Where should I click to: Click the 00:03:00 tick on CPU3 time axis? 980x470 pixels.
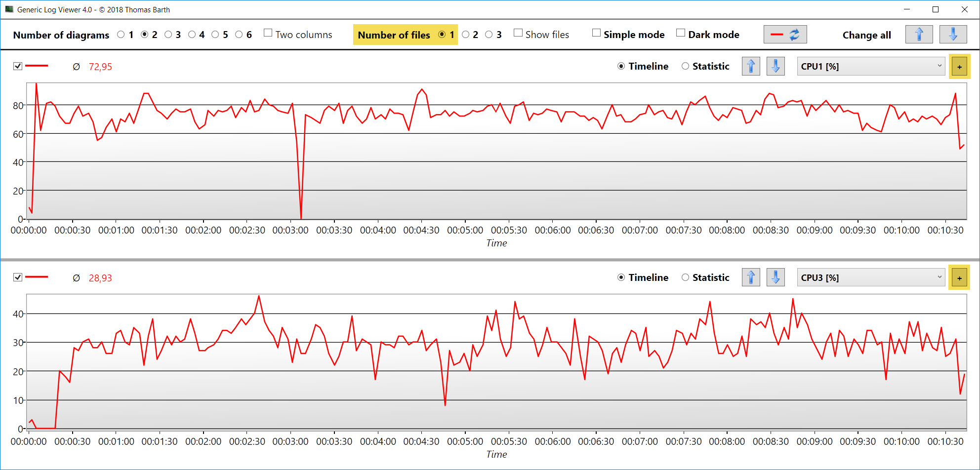[x=290, y=441]
